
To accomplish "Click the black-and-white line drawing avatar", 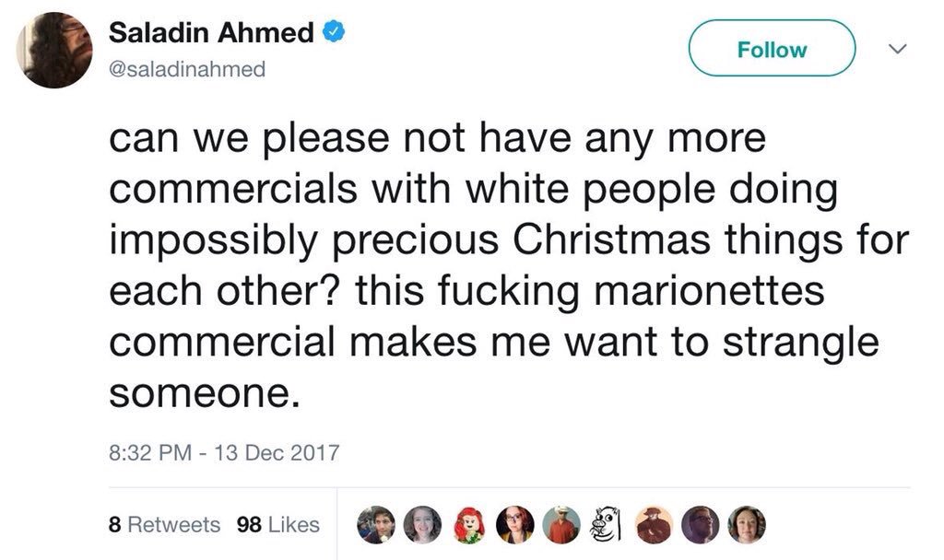I will [608, 525].
